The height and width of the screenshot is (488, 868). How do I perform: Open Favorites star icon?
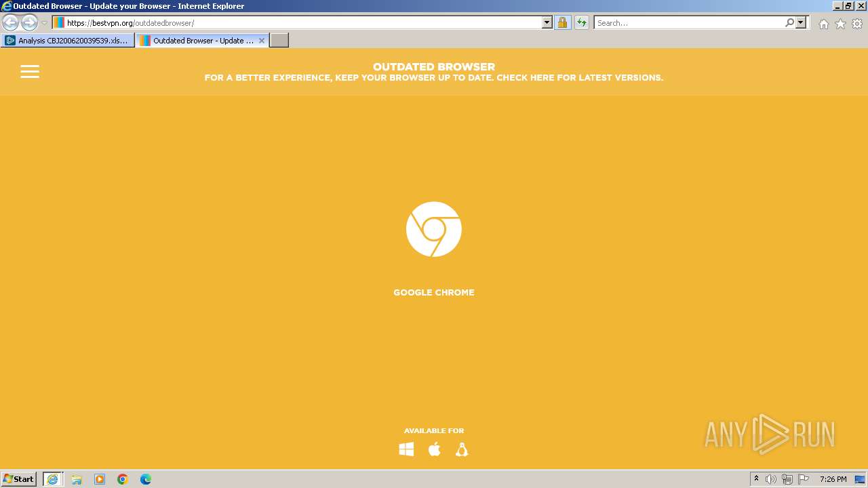840,24
